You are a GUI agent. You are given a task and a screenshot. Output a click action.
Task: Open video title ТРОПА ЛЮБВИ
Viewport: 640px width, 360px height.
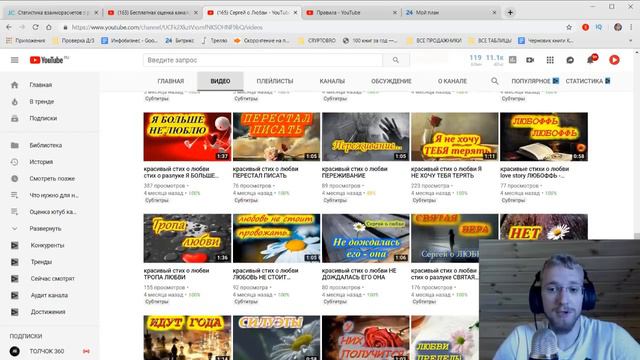click(x=177, y=274)
